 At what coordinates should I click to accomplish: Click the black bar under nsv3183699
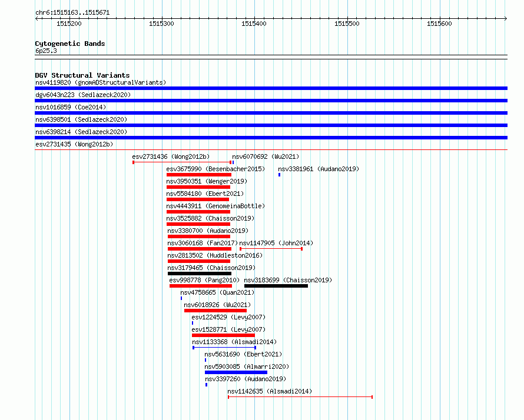point(276,286)
